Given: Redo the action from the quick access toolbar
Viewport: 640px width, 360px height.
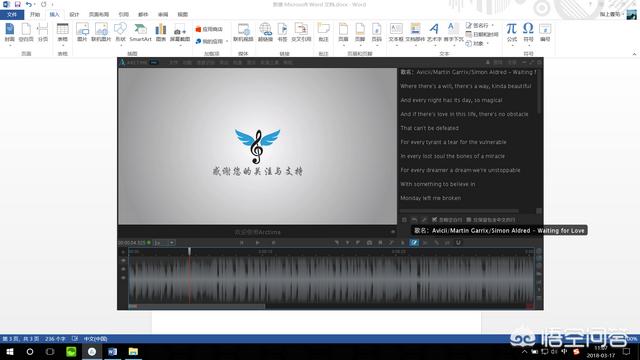Looking at the screenshot, I should pos(44,4).
